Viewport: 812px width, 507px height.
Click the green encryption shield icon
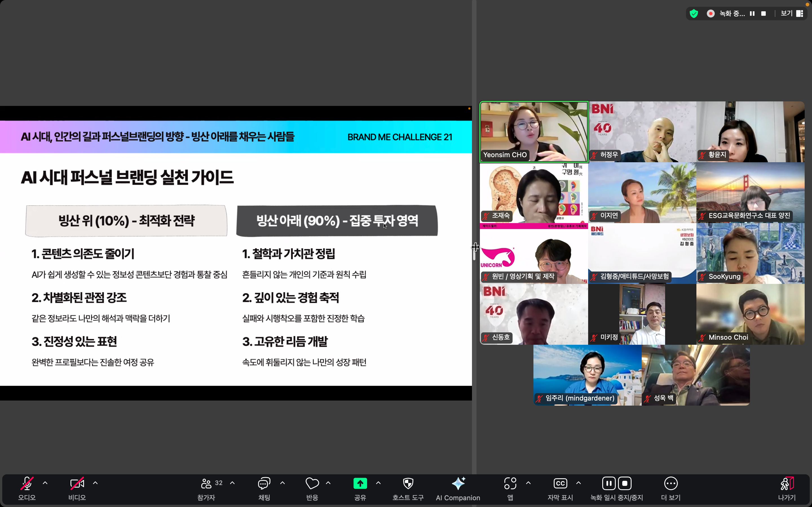click(694, 14)
